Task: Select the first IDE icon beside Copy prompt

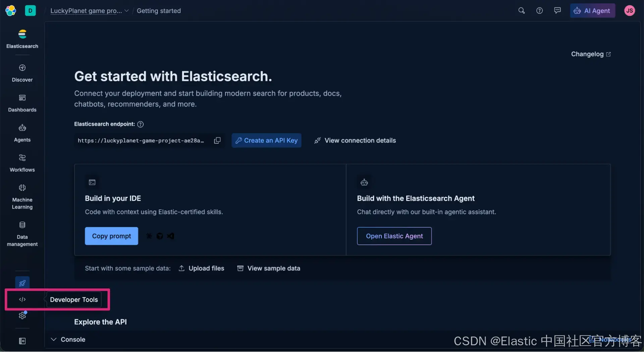Action: pos(149,236)
